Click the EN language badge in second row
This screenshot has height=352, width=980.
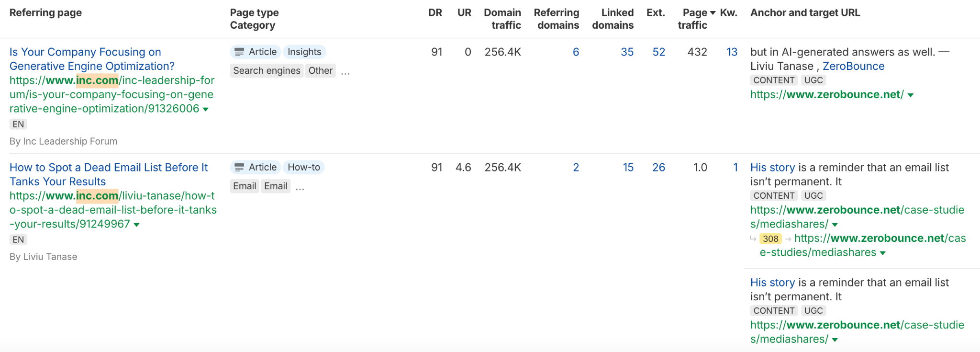tap(18, 239)
